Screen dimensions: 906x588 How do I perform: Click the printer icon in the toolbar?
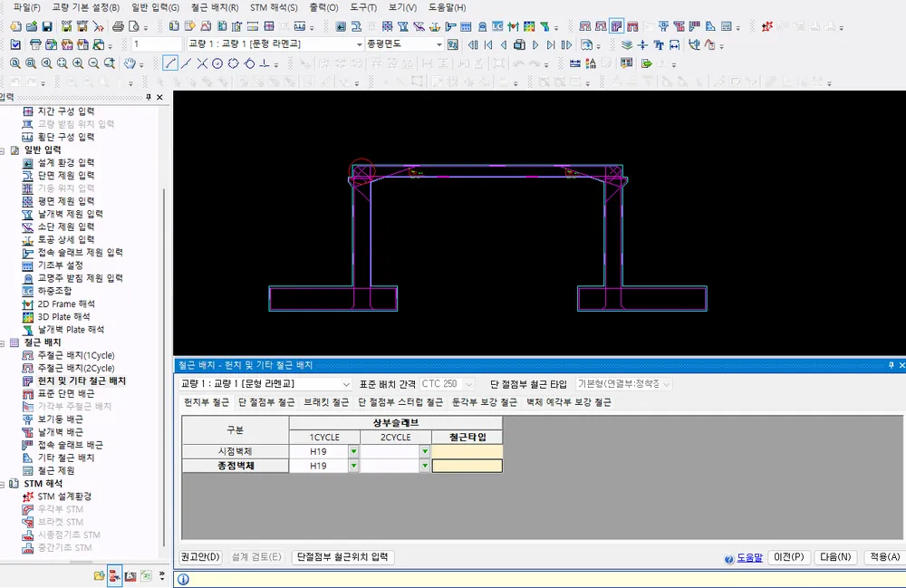pos(118,26)
